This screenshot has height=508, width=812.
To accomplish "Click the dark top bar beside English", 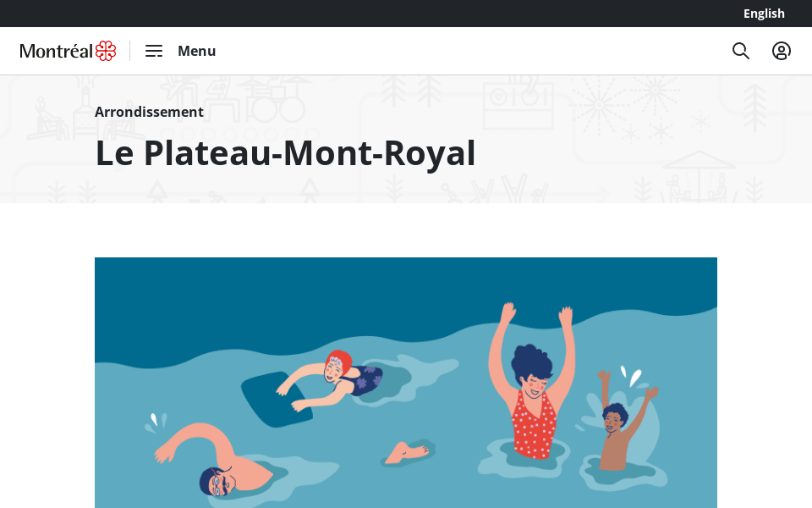I will pyautogui.click(x=363, y=14).
